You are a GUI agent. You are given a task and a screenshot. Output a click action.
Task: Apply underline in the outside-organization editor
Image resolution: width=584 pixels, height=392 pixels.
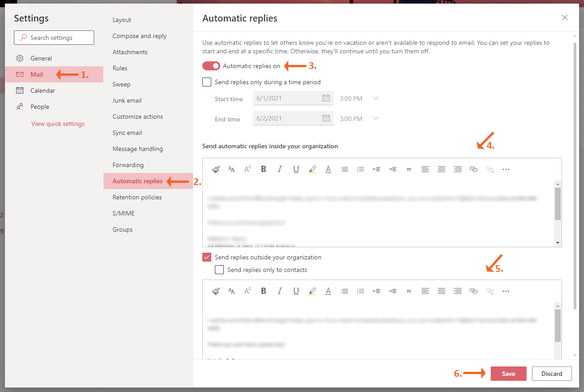(x=296, y=291)
